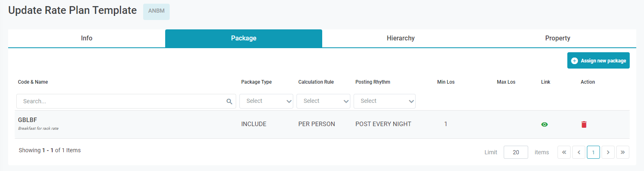
Task: Select the GBLBF package row name
Action: [27, 120]
